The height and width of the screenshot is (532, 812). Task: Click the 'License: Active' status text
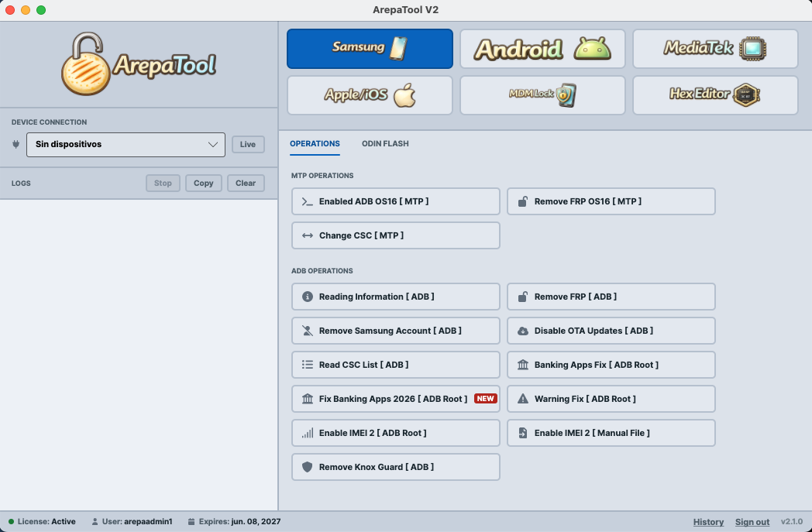click(x=46, y=522)
